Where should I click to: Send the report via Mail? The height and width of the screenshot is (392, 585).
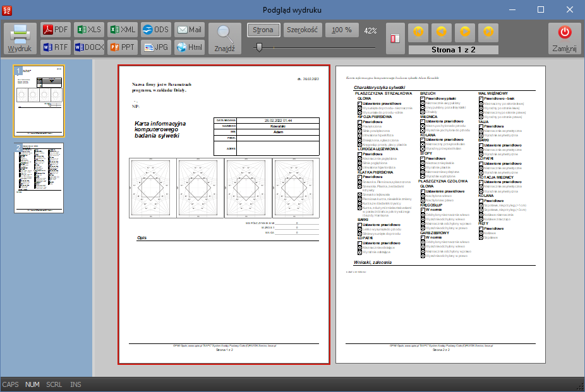189,30
